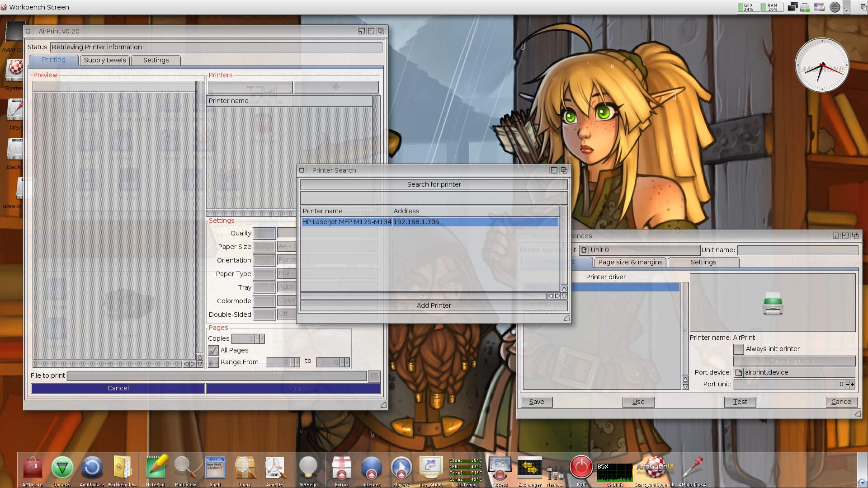Screen dimensions: 868x488
Task: Open the Colormode cycle selector
Action: [264, 301]
